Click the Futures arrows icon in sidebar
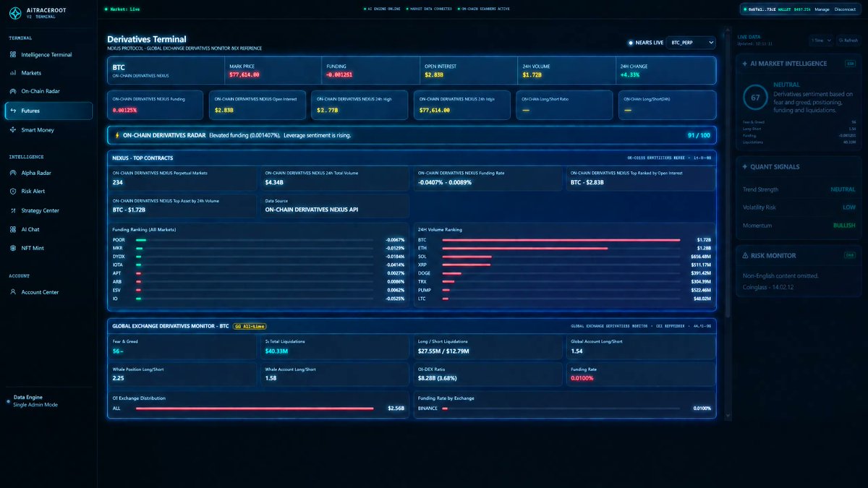This screenshot has width=868, height=488. click(x=13, y=111)
